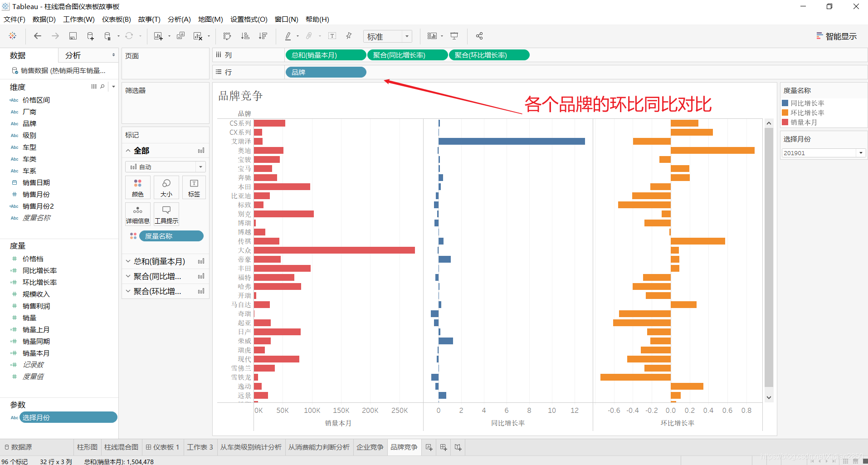The width and height of the screenshot is (868, 465).
Task: Click the 品牌 row pill
Action: click(x=326, y=72)
